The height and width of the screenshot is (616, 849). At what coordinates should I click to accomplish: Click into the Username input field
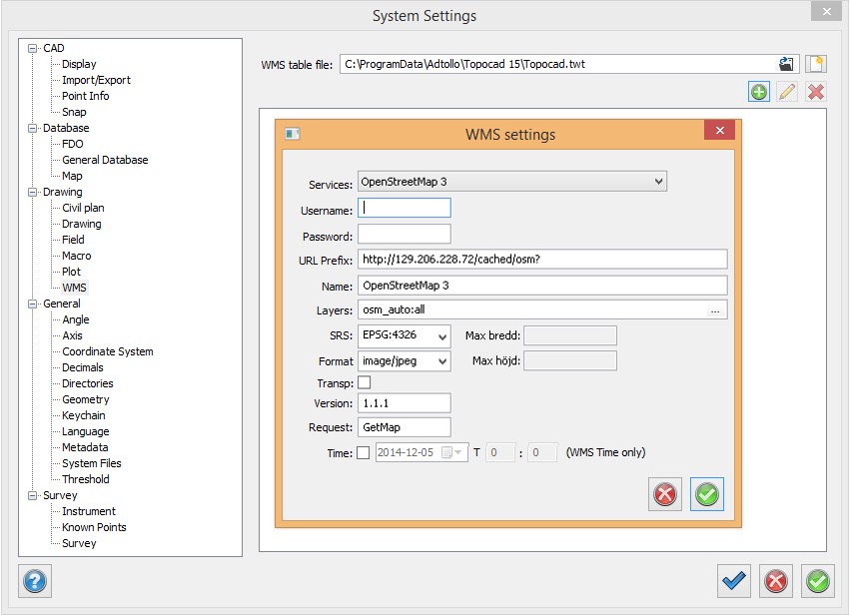405,208
